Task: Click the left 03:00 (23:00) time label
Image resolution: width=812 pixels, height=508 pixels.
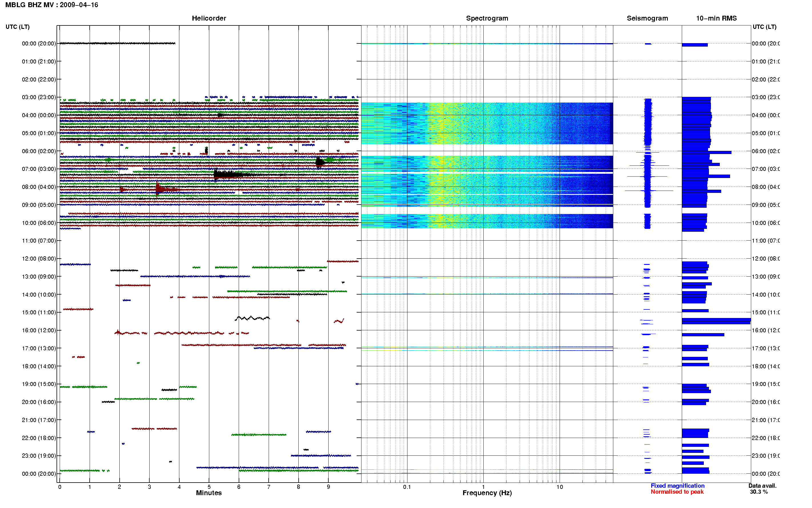Action: pos(39,97)
